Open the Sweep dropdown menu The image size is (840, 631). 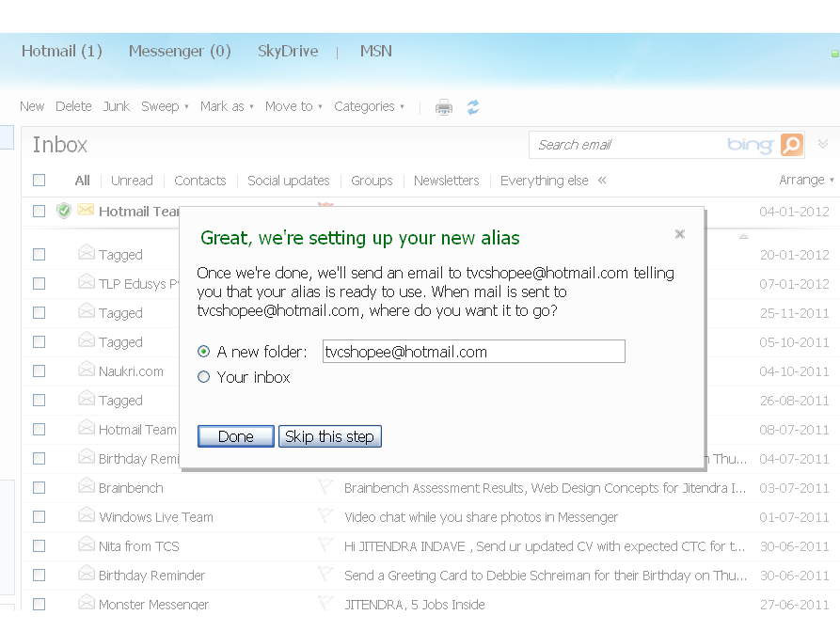(165, 106)
